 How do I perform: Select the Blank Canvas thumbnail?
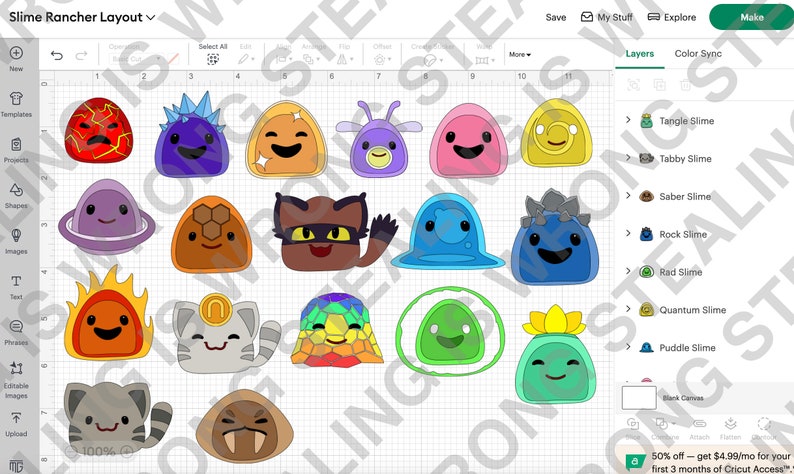tap(639, 398)
